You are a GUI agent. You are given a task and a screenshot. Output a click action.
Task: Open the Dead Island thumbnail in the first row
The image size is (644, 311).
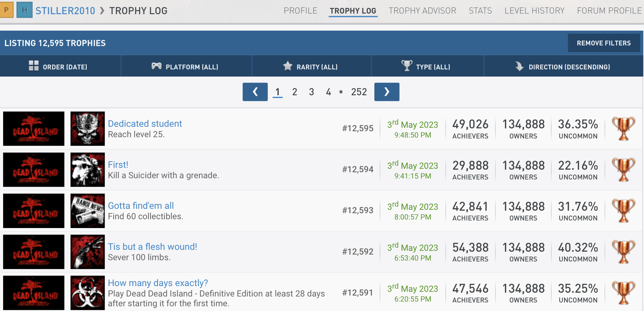(x=34, y=129)
